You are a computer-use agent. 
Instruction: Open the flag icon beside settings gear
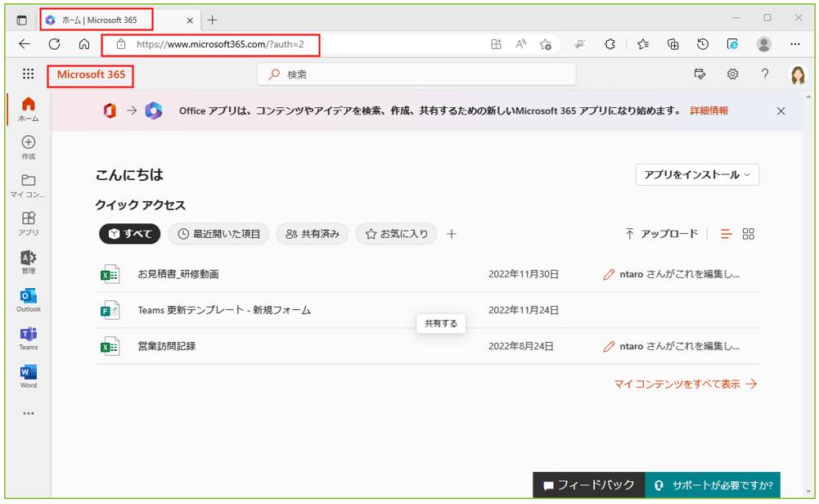(x=700, y=74)
